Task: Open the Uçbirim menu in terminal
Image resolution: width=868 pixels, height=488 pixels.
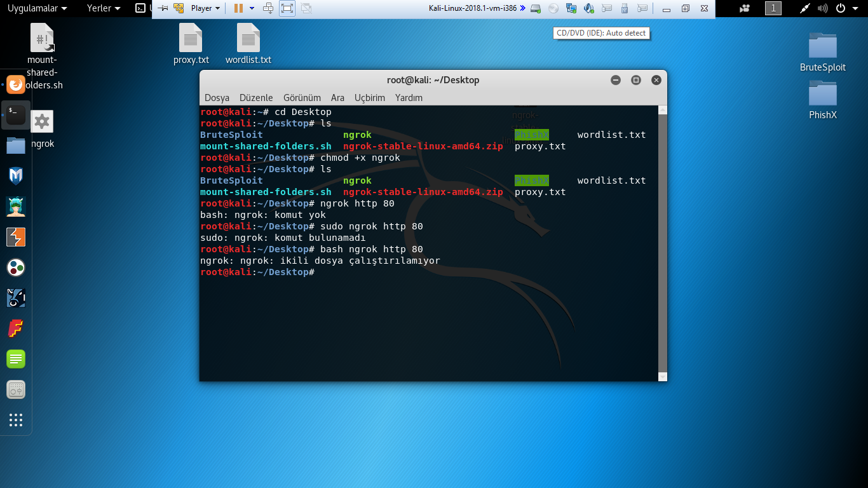Action: 370,98
